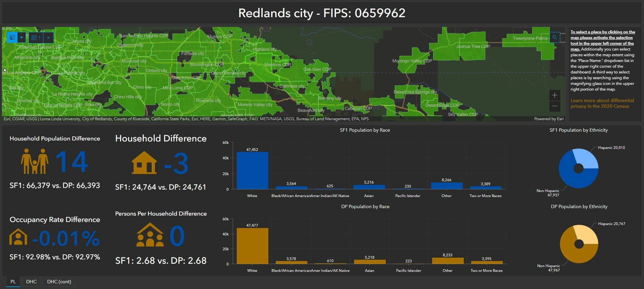Viewport: 644px width, 289px height.
Task: Select the White bar in DP race chart
Action: (252, 246)
